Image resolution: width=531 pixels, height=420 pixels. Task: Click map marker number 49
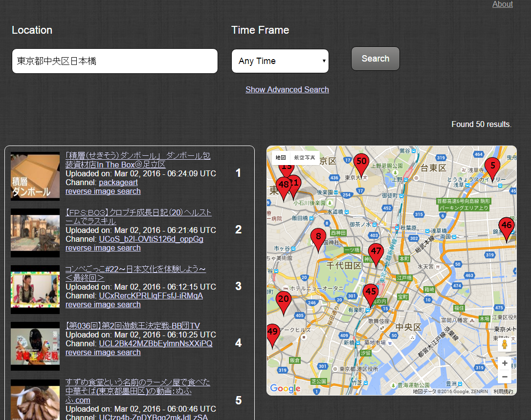coord(273,335)
